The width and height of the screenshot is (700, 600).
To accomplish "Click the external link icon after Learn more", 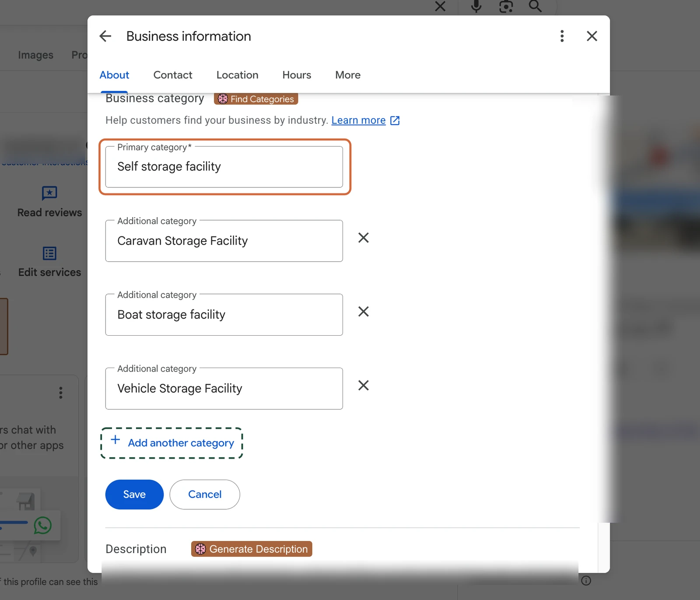I will [395, 120].
